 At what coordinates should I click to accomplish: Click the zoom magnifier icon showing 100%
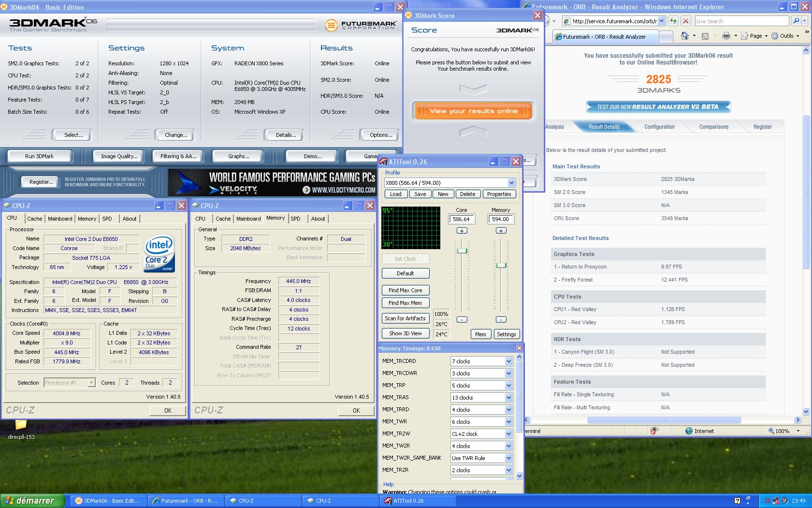[771, 431]
